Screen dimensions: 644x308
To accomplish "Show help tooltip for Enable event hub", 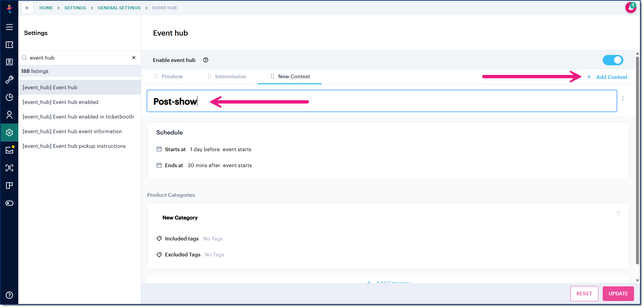I will [x=206, y=60].
